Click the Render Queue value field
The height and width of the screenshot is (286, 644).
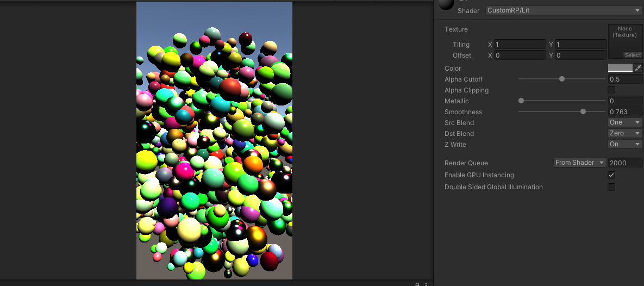(625, 163)
